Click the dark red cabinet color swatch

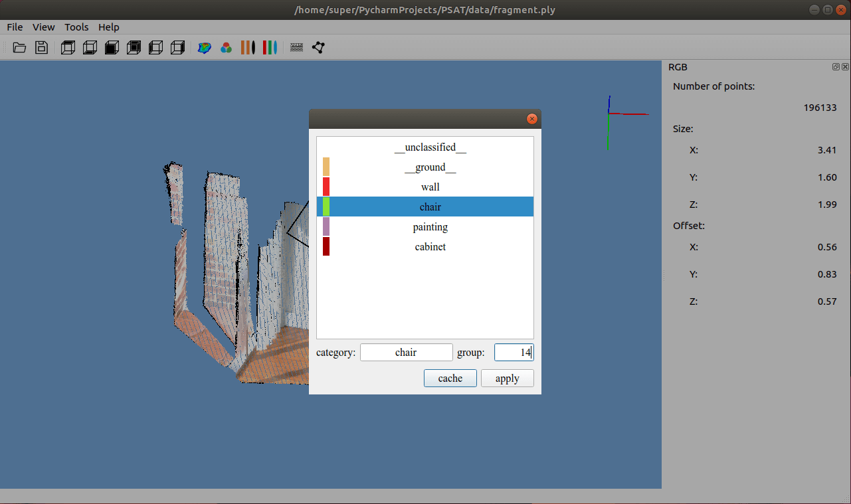[326, 247]
